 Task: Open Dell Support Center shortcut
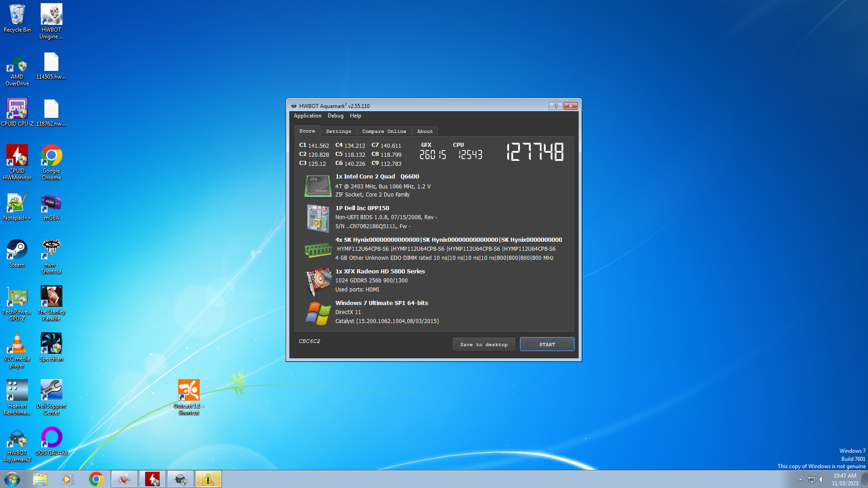[x=51, y=398]
